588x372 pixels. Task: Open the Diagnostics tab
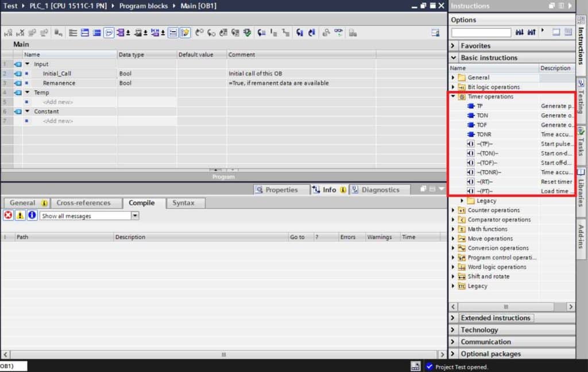[380, 190]
